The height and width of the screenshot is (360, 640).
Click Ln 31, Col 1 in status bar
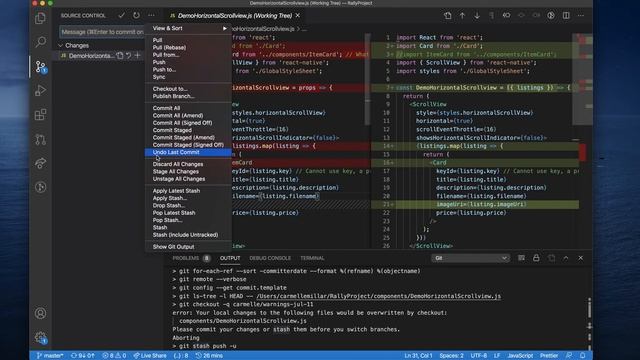(418, 356)
